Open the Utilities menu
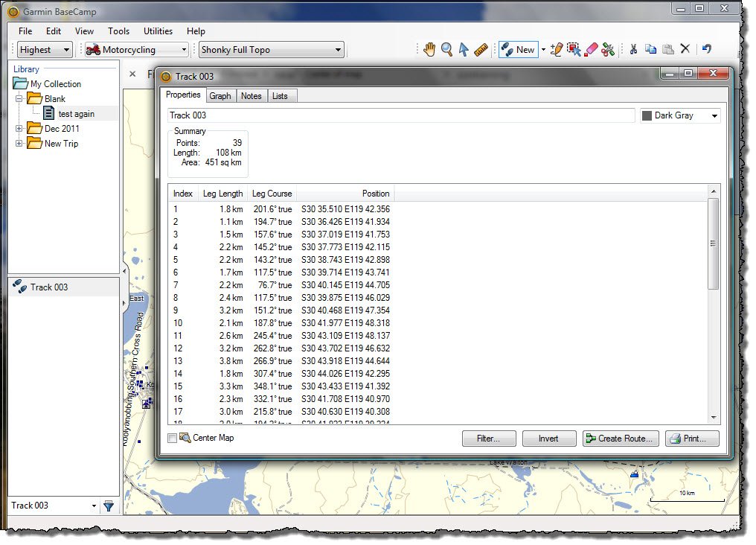This screenshot has height=545, width=756. point(158,31)
